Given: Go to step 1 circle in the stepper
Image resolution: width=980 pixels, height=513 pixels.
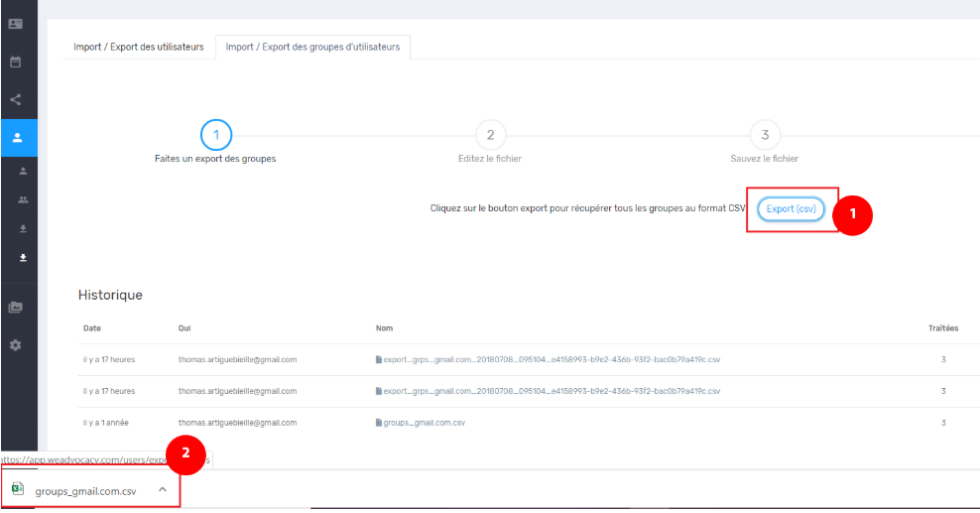Looking at the screenshot, I should 215,135.
